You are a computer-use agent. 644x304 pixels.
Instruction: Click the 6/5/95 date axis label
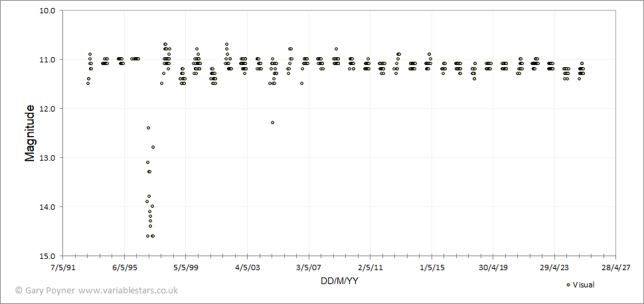pyautogui.click(x=124, y=267)
